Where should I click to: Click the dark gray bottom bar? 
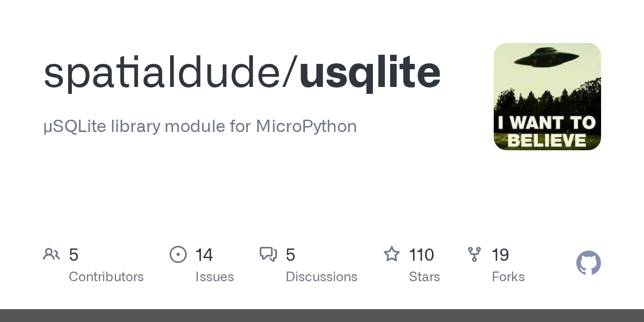322,316
